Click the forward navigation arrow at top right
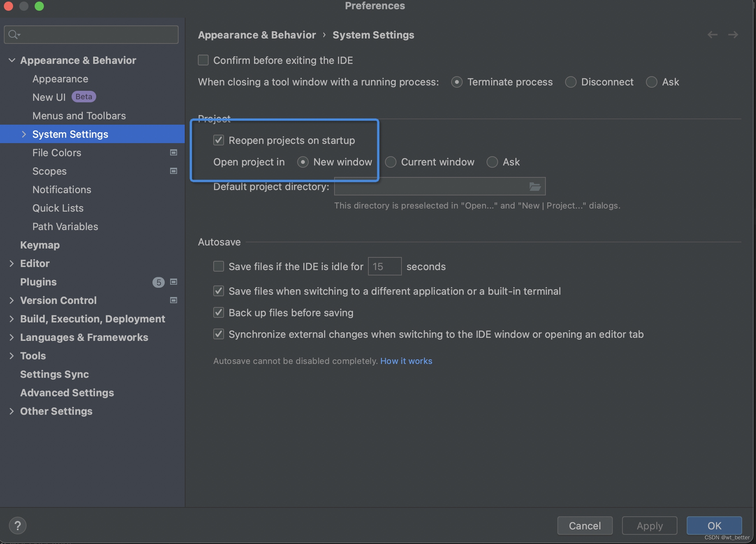The height and width of the screenshot is (544, 756). 733,35
